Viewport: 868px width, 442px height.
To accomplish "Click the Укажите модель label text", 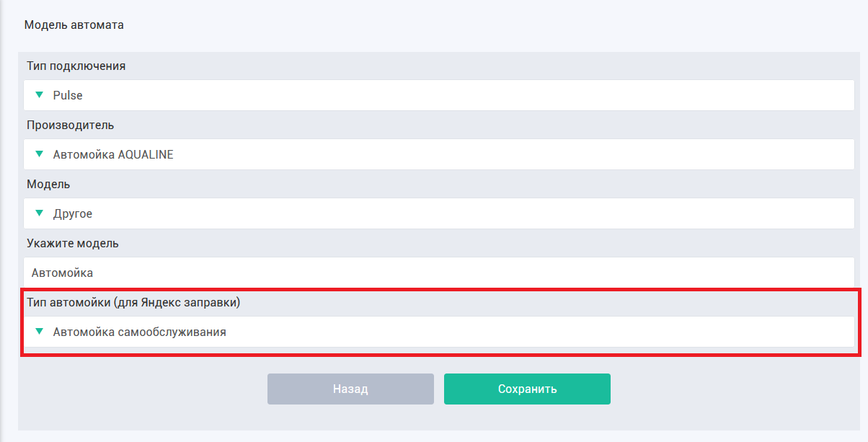I will [73, 243].
